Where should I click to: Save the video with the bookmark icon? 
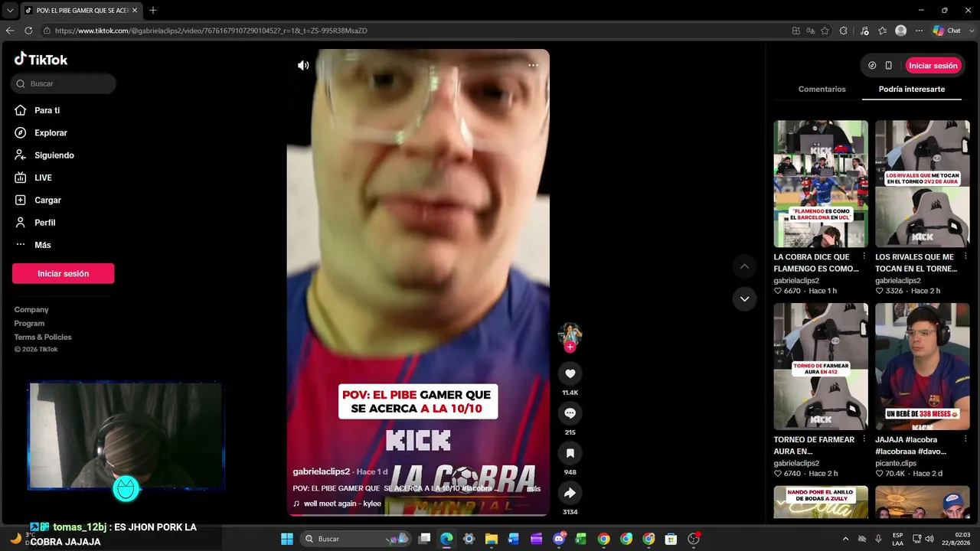pyautogui.click(x=570, y=453)
